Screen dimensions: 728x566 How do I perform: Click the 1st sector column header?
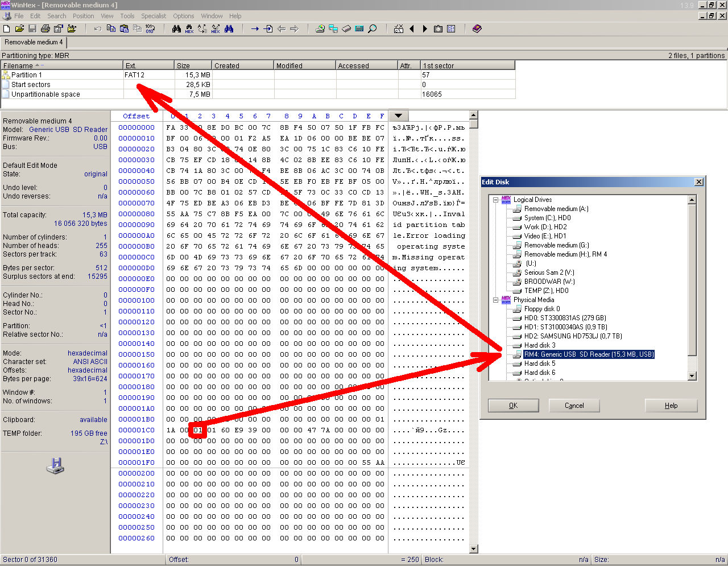(468, 65)
